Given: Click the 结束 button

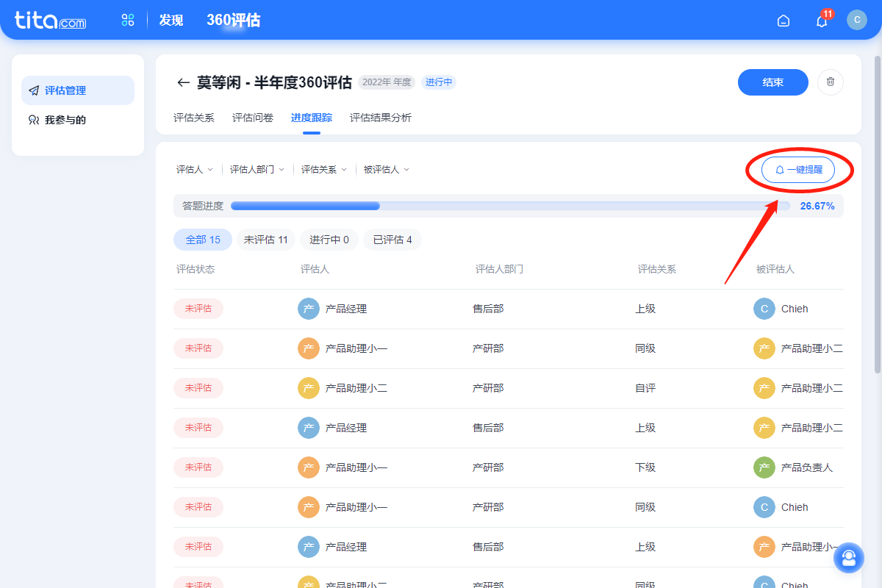Looking at the screenshot, I should pos(772,82).
